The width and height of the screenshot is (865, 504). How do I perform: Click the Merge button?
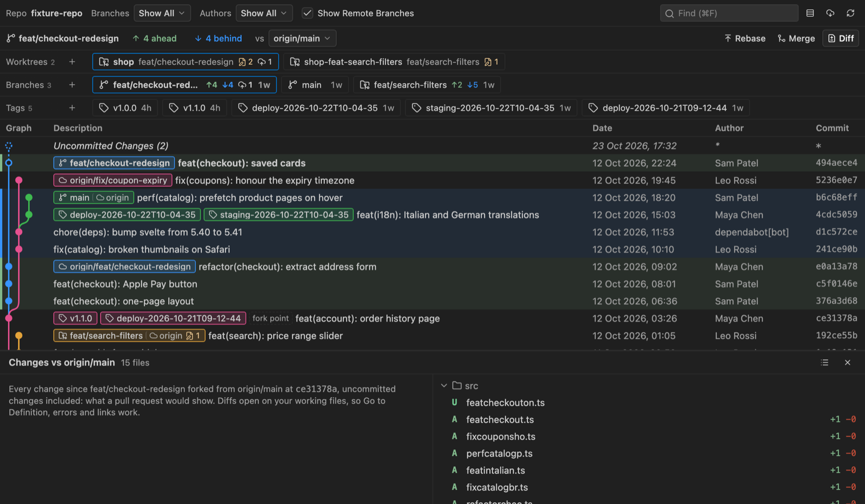(796, 38)
